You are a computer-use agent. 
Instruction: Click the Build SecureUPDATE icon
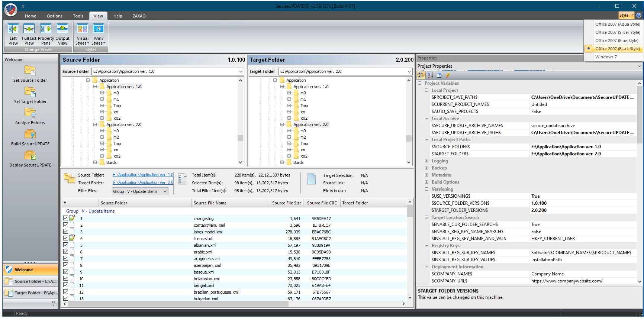click(x=30, y=134)
